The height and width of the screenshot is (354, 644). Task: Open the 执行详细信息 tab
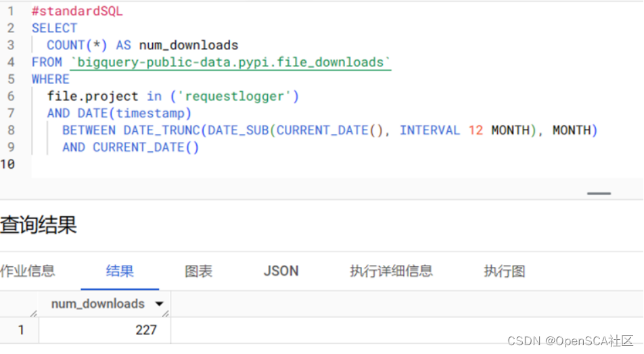391,271
